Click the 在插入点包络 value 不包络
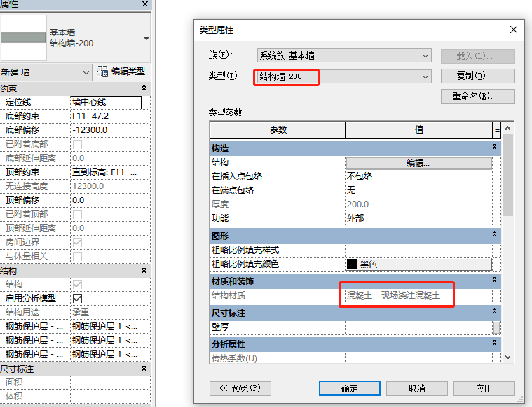The height and width of the screenshot is (407, 532). [418, 177]
